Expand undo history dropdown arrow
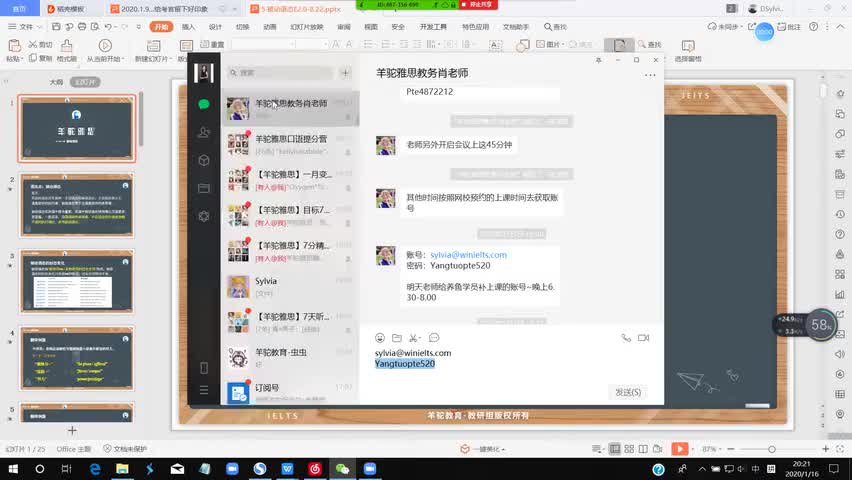 (x=116, y=26)
